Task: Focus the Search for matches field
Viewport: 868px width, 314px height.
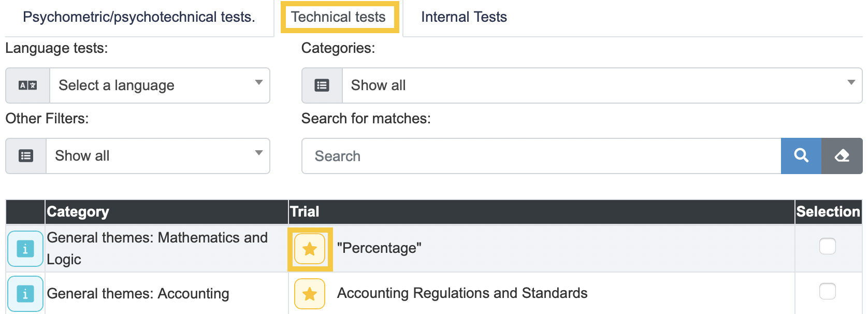Action: point(541,156)
